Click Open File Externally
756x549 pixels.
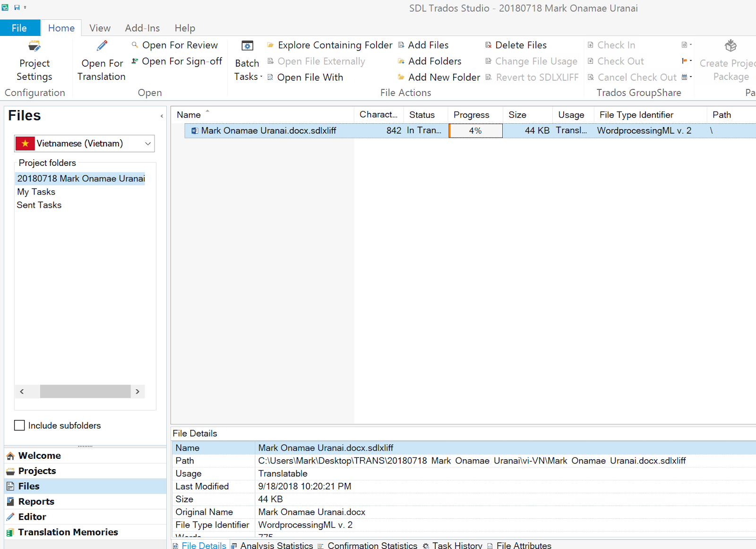coord(316,61)
